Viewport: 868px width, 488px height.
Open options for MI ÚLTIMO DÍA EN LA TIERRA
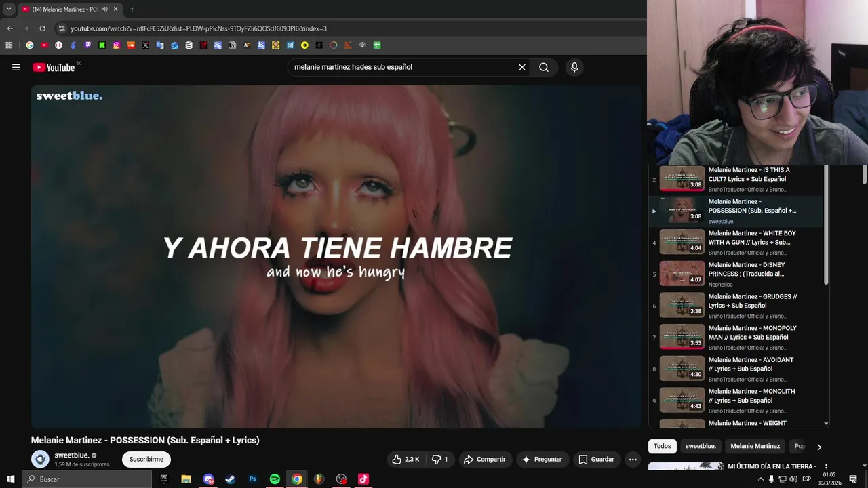point(825,467)
